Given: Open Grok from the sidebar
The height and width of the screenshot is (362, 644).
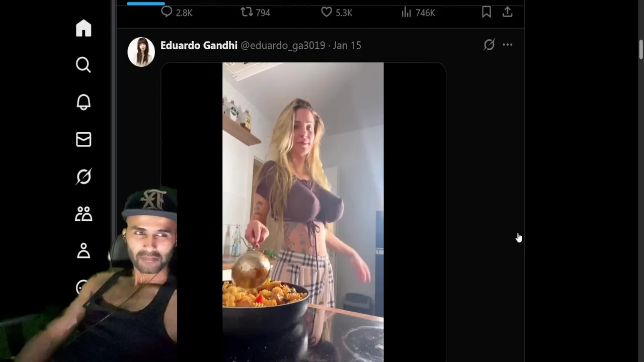Looking at the screenshot, I should click(x=84, y=176).
